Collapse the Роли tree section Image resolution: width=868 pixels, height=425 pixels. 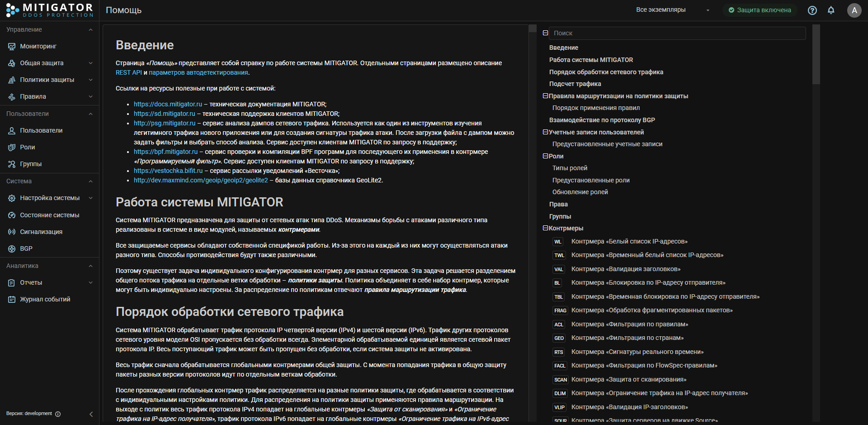point(545,156)
